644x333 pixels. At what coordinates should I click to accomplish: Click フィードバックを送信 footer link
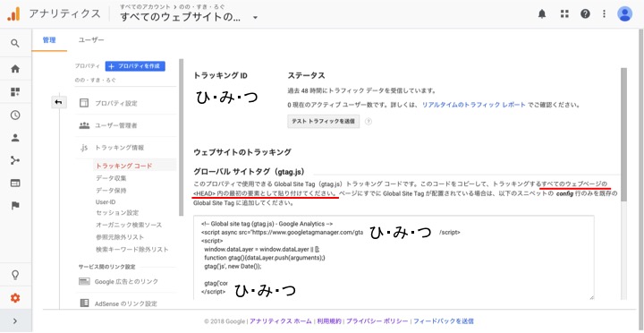click(444, 321)
